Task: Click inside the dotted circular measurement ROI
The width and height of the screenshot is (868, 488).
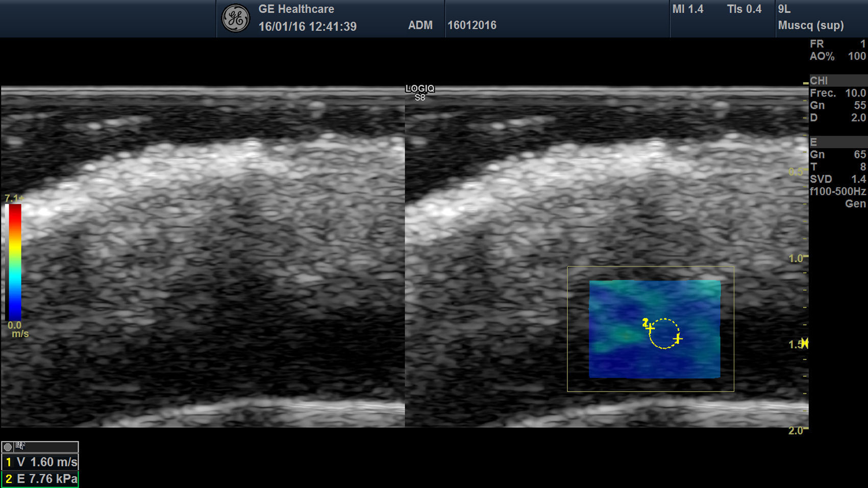Action: [x=664, y=334]
